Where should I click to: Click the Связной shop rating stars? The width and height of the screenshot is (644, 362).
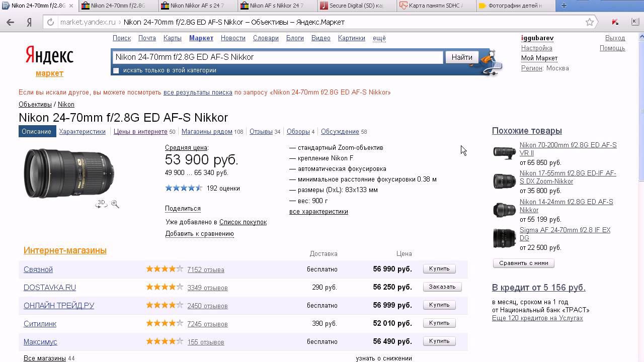coord(165,269)
